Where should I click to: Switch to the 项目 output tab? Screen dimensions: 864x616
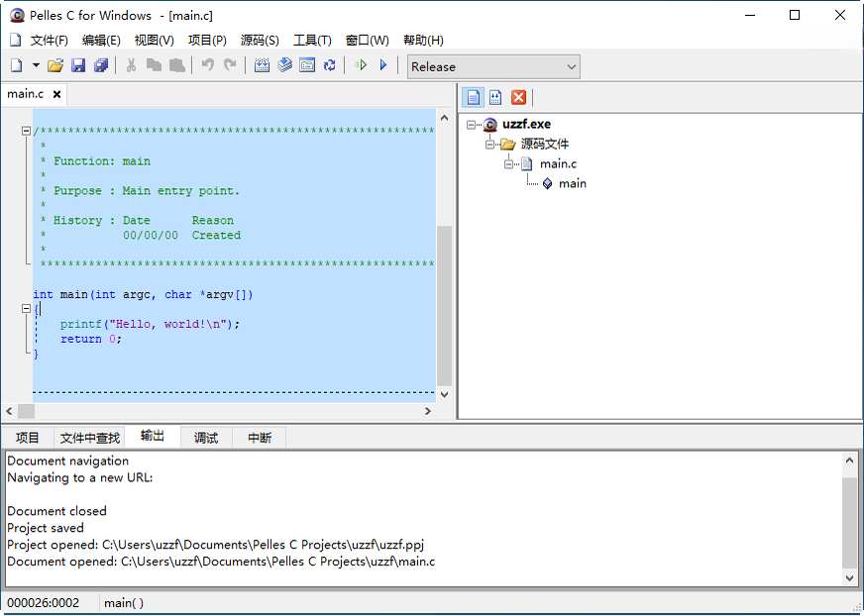pyautogui.click(x=28, y=438)
